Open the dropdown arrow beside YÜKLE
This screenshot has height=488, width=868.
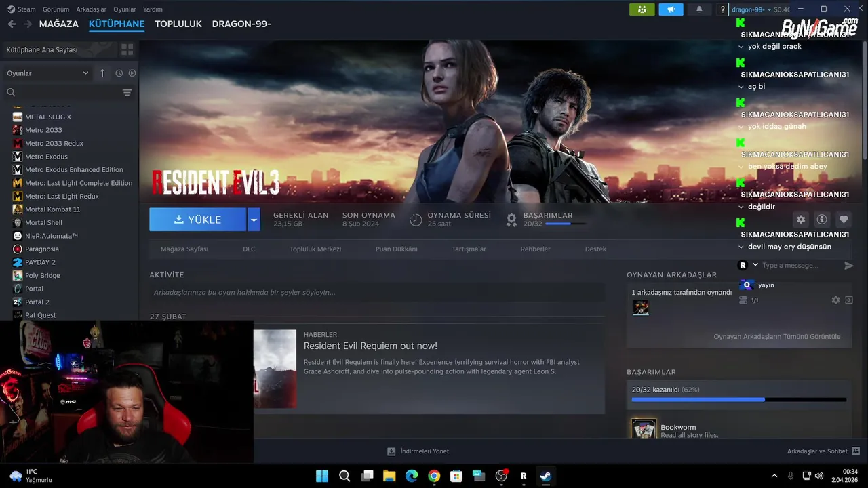tap(254, 220)
